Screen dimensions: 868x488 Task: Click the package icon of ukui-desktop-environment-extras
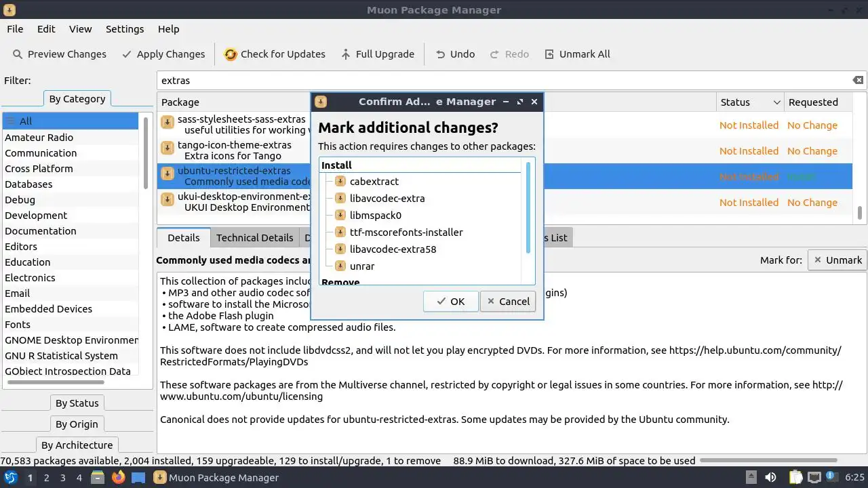click(167, 200)
